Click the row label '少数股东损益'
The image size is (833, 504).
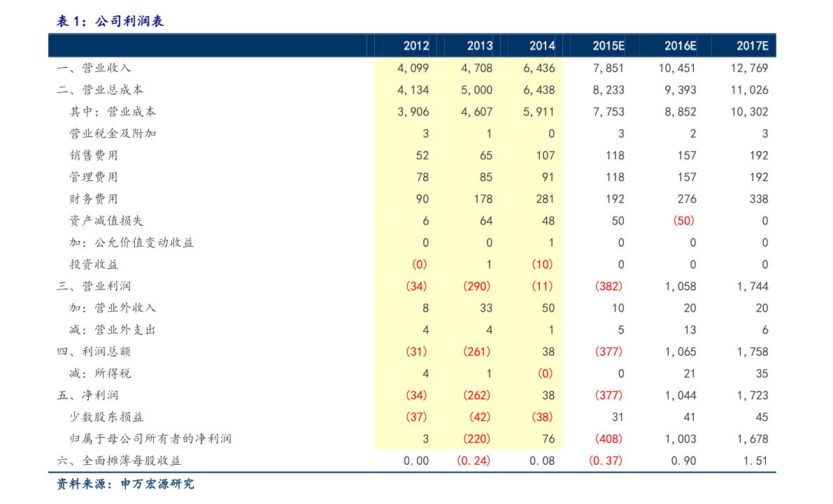pyautogui.click(x=106, y=417)
